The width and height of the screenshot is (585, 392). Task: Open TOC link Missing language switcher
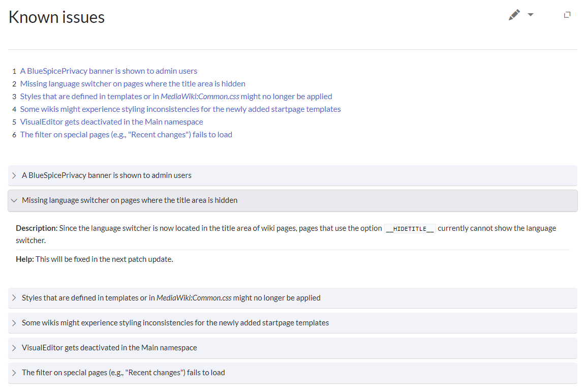click(133, 83)
